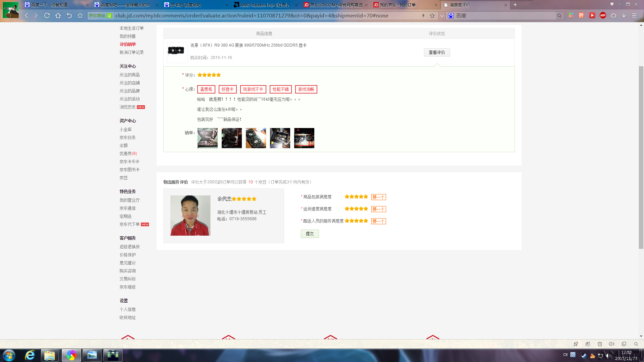Select the 玩游戏不卡 review tag
644x362 pixels.
(x=253, y=89)
